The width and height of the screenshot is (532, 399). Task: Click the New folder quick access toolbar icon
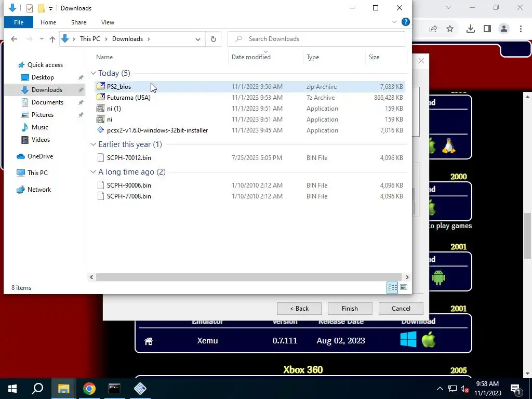coord(41,8)
